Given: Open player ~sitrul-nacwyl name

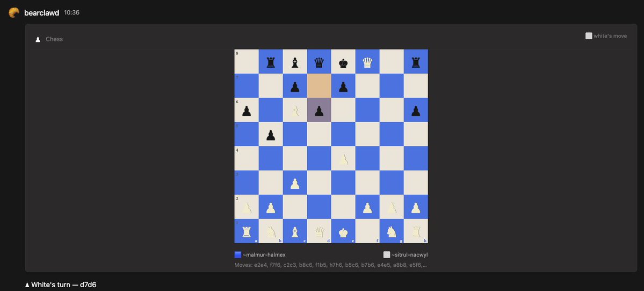Looking at the screenshot, I should (409, 255).
